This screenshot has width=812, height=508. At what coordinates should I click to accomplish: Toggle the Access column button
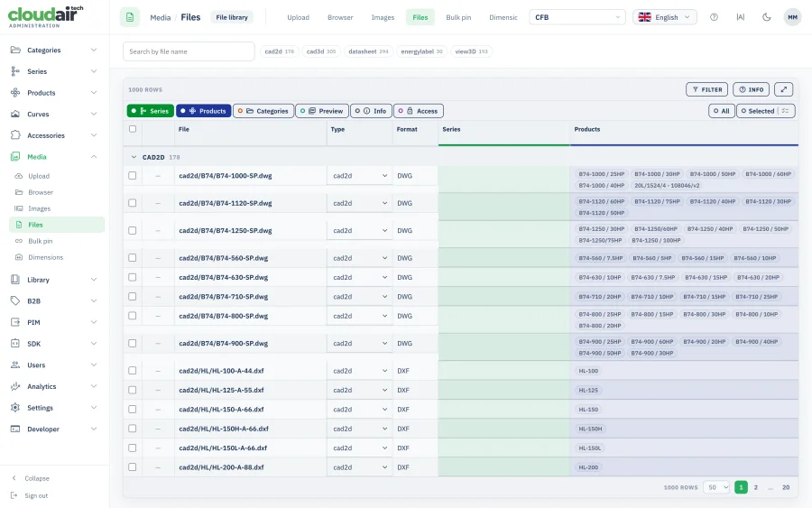coord(419,111)
